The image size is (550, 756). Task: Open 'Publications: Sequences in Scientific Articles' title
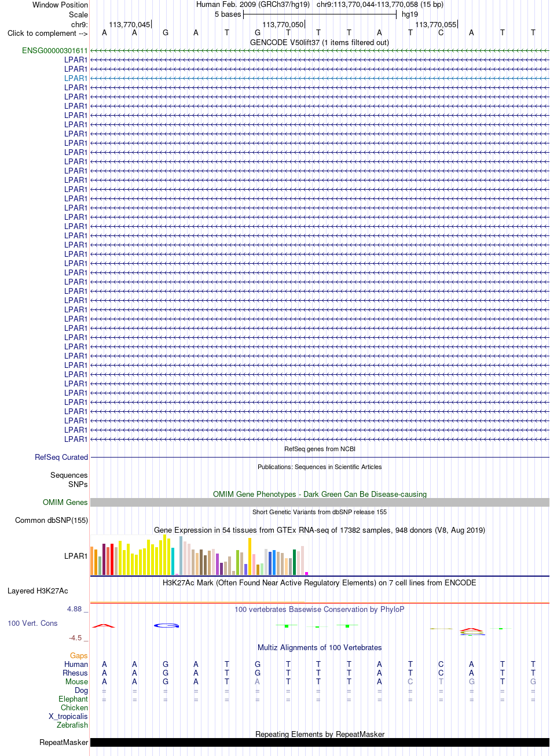pos(320,467)
